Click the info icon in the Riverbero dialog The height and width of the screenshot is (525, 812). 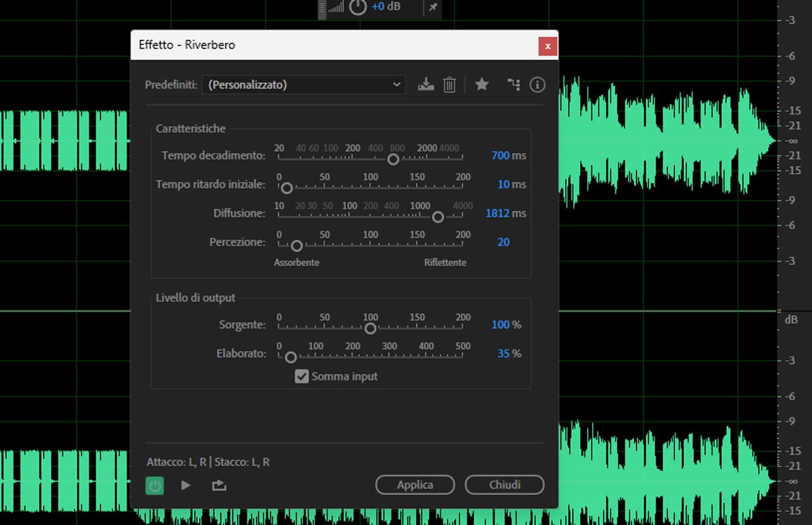pos(537,84)
